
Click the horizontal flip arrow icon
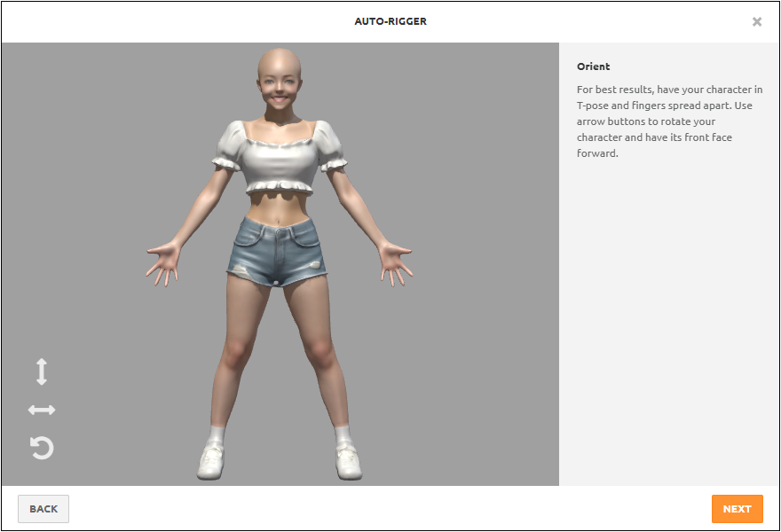(x=42, y=410)
